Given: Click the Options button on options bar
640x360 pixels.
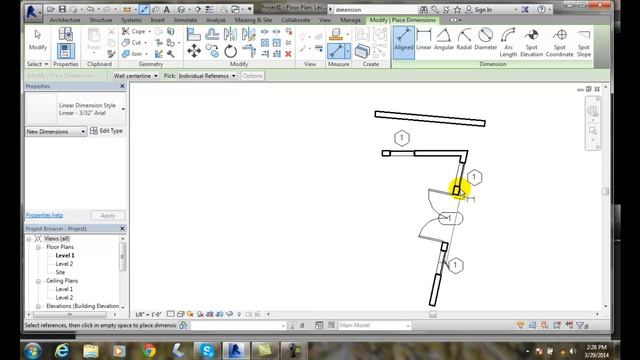Looking at the screenshot, I should [253, 76].
